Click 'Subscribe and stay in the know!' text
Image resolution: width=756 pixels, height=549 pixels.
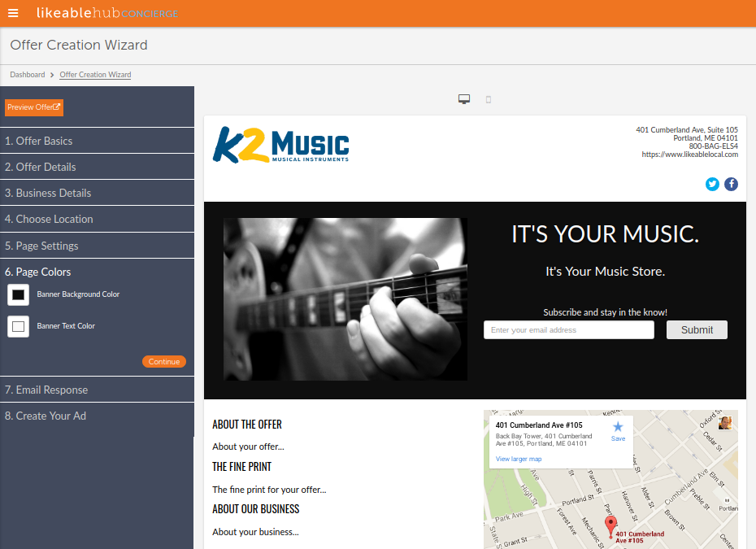click(x=605, y=312)
